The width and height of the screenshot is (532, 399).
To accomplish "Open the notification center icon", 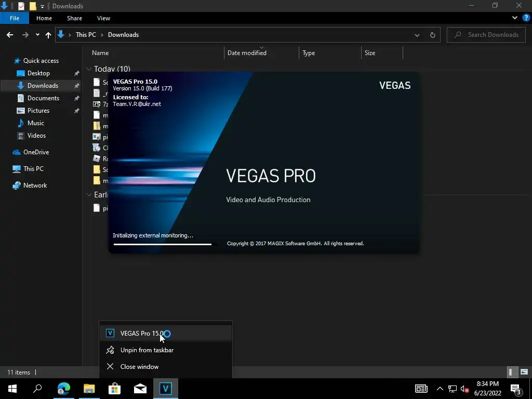I will point(516,389).
